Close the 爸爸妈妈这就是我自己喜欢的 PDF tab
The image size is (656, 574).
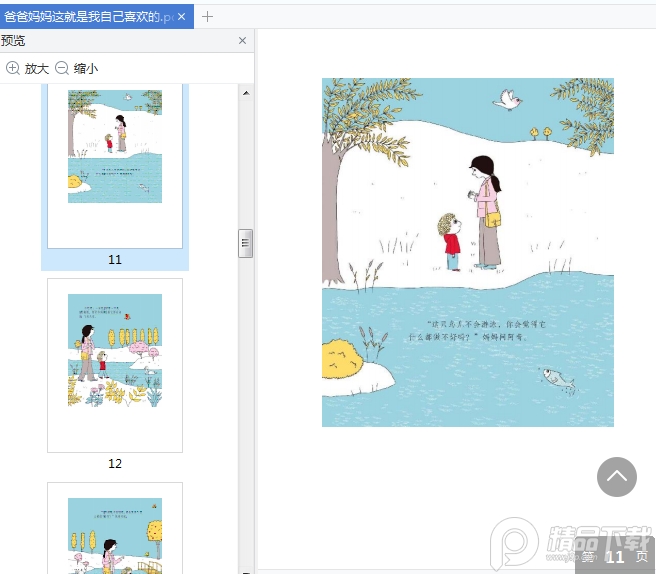pyautogui.click(x=182, y=17)
